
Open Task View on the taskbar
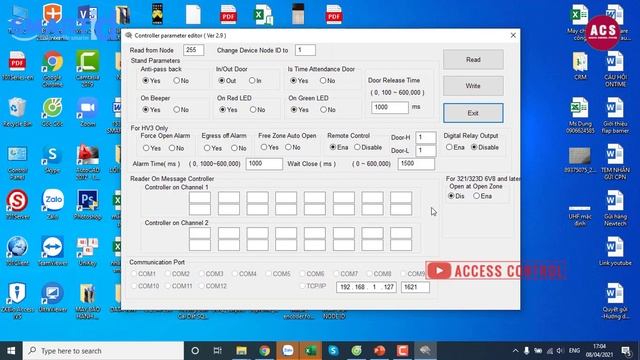[x=218, y=351]
